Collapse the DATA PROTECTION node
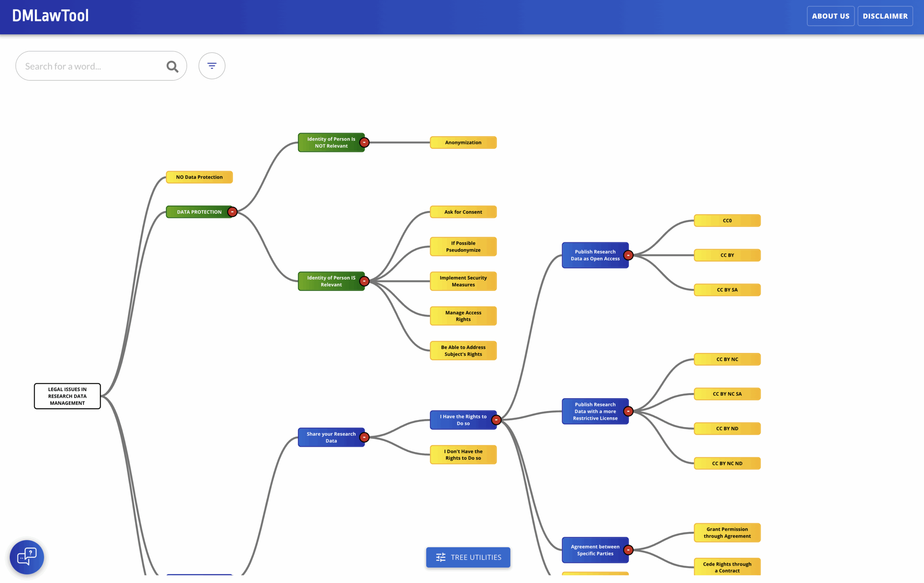 [x=232, y=212]
